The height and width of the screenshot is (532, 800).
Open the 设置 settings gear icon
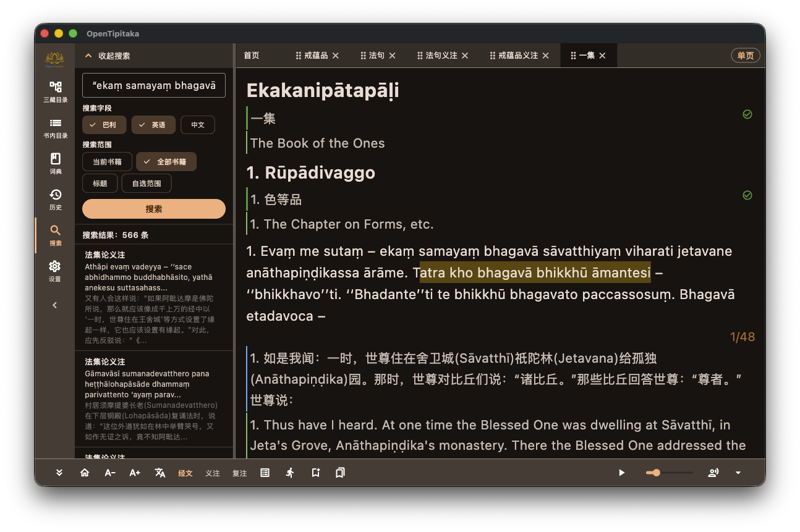pyautogui.click(x=55, y=271)
